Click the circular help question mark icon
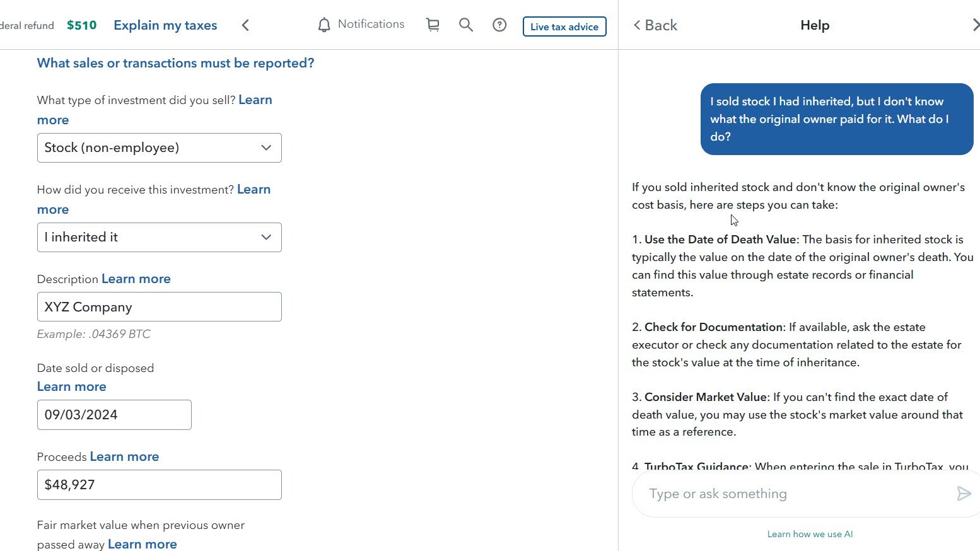 (499, 25)
